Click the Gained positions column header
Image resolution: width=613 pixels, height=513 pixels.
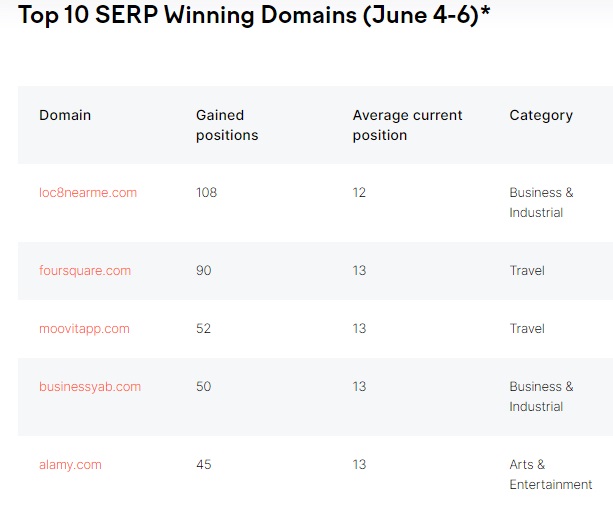click(x=227, y=125)
